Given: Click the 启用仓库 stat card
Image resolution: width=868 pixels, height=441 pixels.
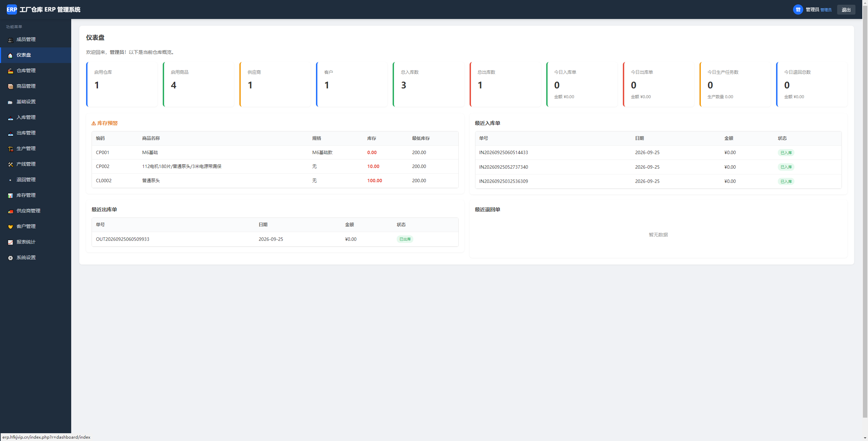Looking at the screenshot, I should [122, 84].
